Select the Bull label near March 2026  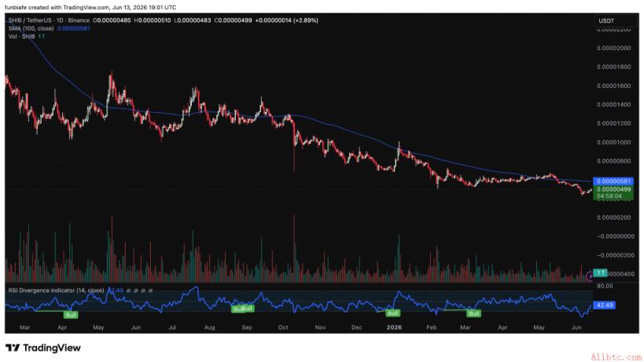coord(473,313)
